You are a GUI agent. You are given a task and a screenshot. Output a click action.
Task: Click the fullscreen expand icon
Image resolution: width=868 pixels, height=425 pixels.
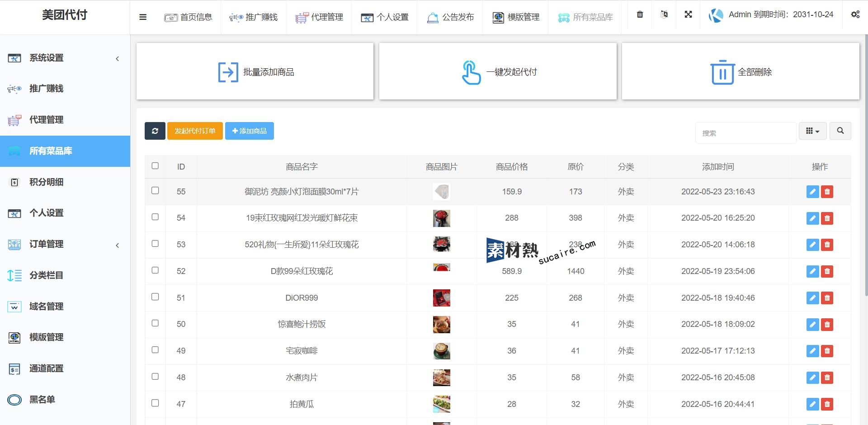[x=688, y=14]
